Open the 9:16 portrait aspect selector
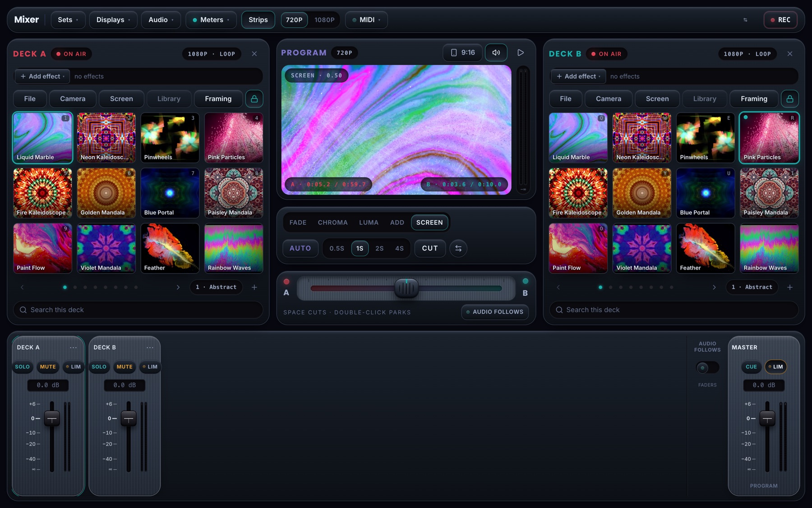The width and height of the screenshot is (812, 508). tap(462, 52)
